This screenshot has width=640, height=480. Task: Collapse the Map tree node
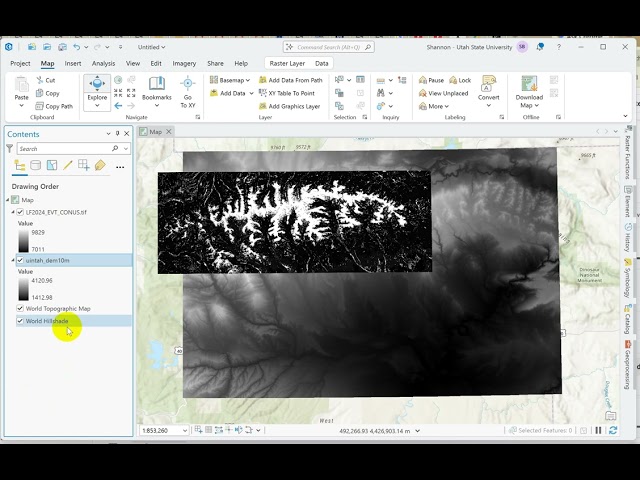(7, 200)
